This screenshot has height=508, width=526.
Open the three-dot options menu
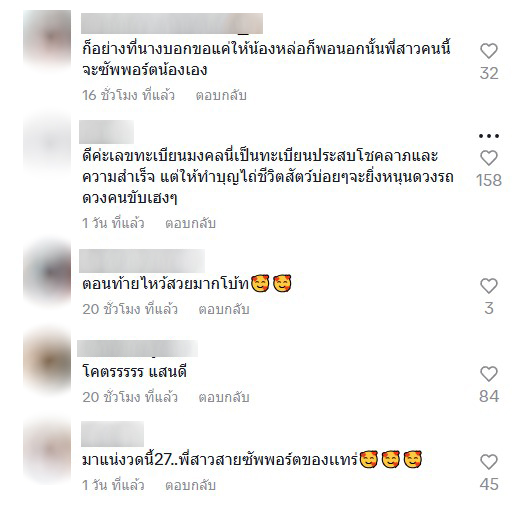pos(489,136)
